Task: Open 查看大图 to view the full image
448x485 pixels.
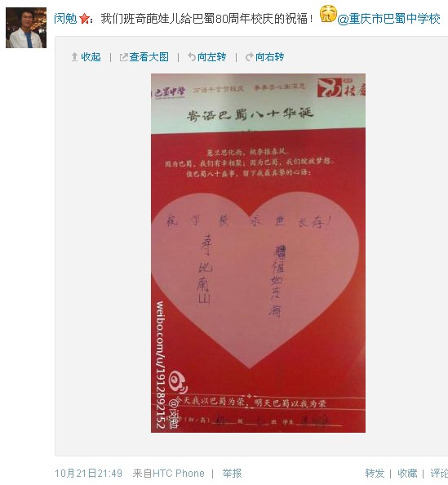Action: pyautogui.click(x=149, y=57)
